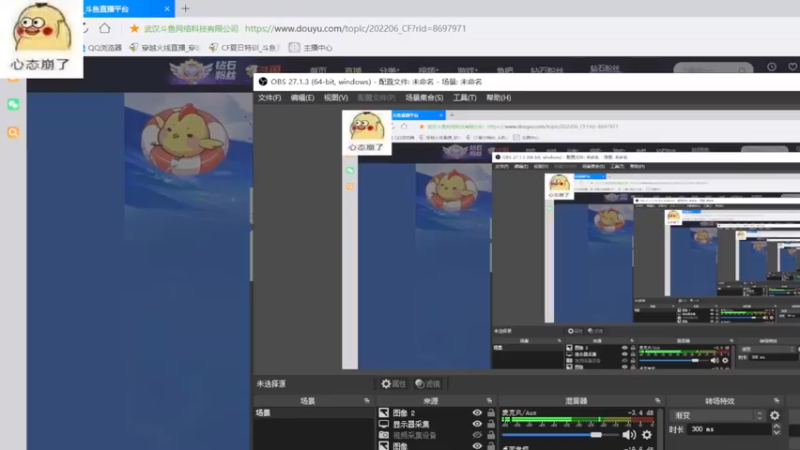This screenshot has width=800, height=450.
Task: Click the camera icon of 视频采集设备
Action: (x=384, y=435)
